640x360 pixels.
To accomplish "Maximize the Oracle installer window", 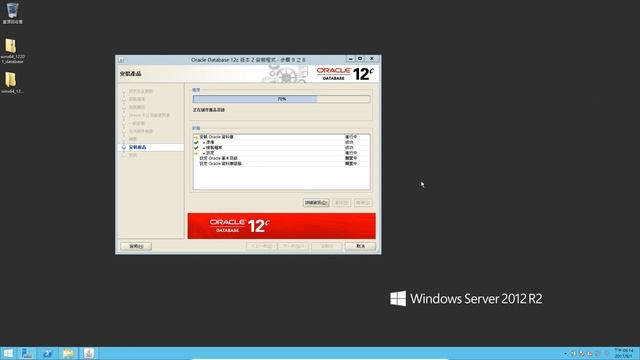I will click(360, 59).
